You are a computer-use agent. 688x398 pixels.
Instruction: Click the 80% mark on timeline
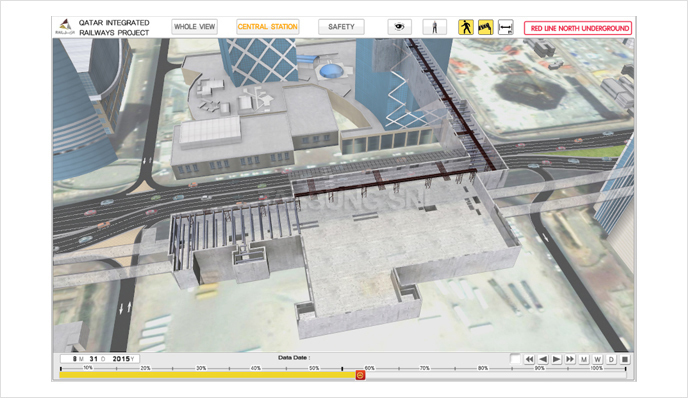483,368
